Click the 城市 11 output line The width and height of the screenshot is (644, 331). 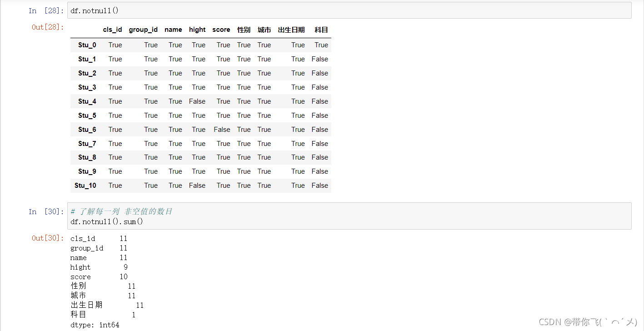pos(103,296)
